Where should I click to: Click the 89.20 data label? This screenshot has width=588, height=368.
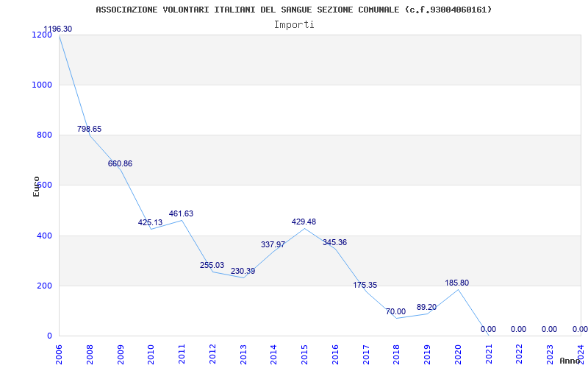(x=426, y=307)
